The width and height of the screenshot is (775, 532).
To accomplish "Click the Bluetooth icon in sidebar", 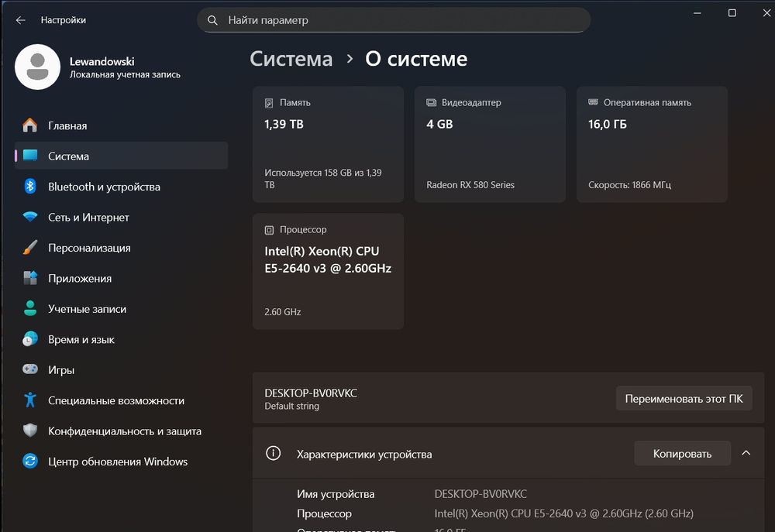I will coord(30,186).
